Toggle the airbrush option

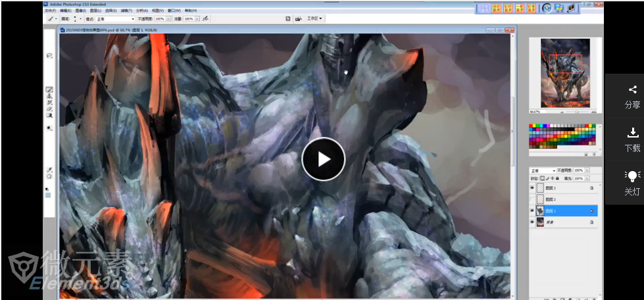[205, 18]
